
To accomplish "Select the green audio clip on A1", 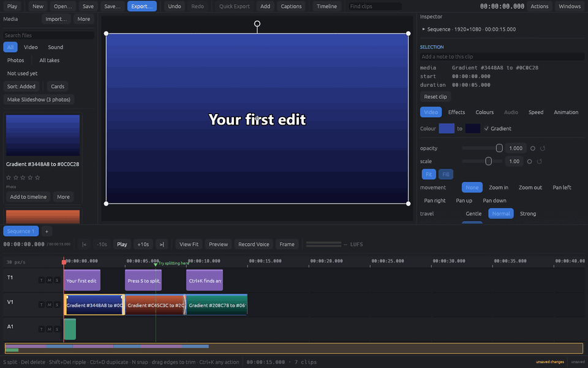I will 70,329.
